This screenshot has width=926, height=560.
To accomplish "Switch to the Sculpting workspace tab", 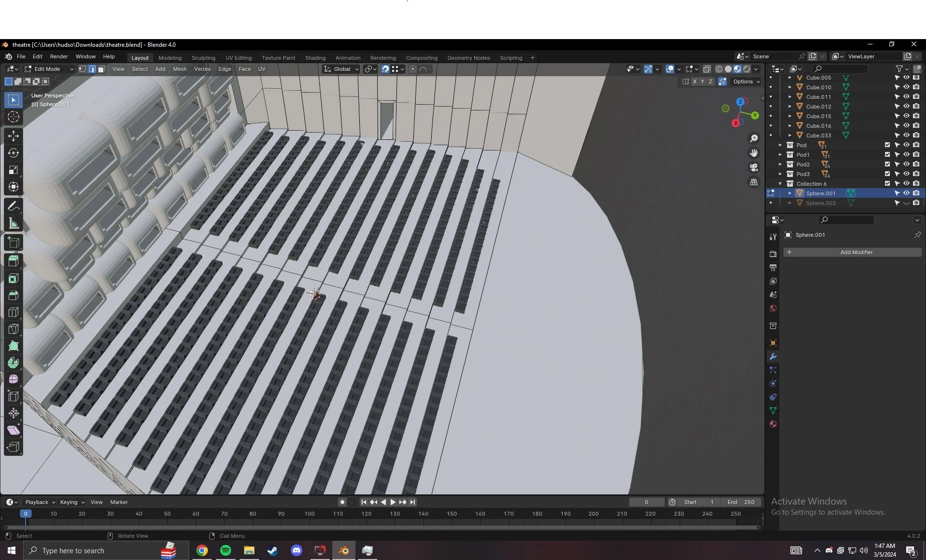I will 203,58.
